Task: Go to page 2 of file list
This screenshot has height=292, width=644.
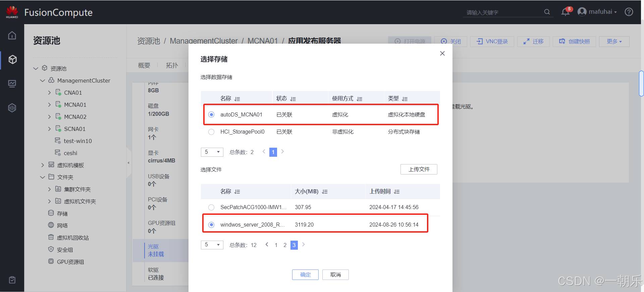Action: click(285, 245)
